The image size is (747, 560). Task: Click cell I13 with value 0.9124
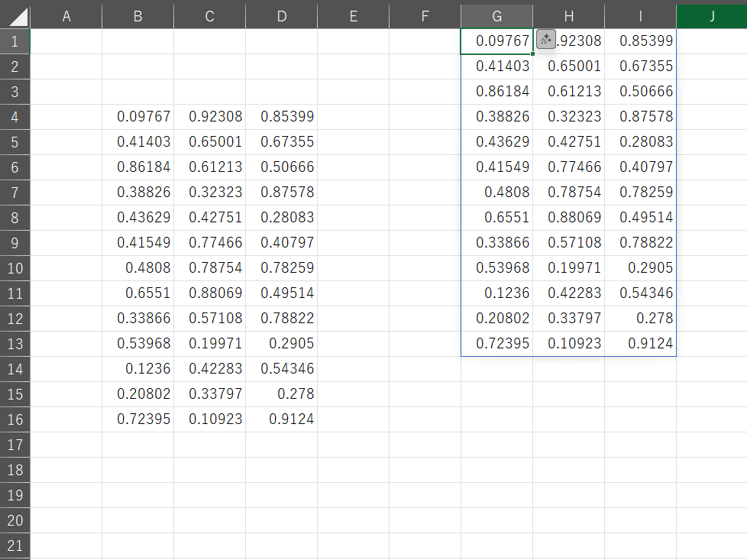[640, 344]
